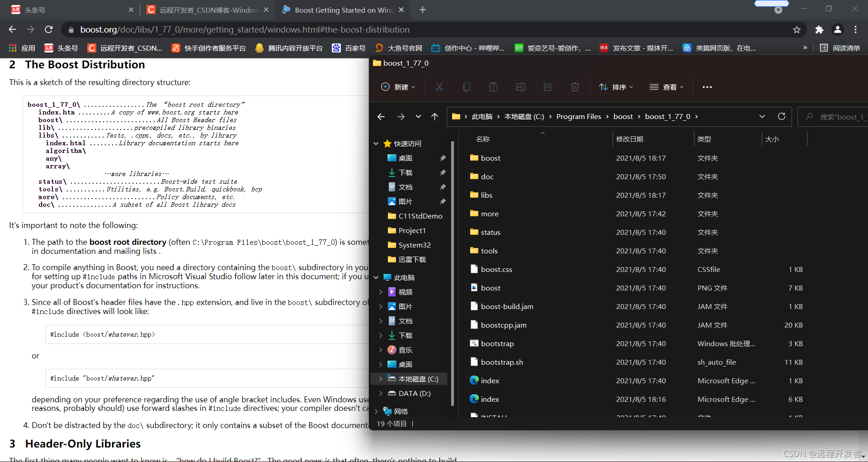Go up one folder level in Explorer

[434, 117]
